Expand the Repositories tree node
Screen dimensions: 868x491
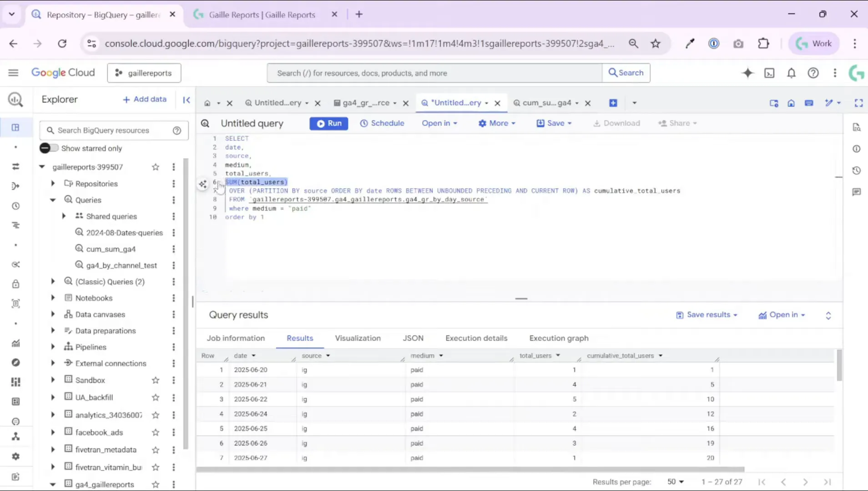(x=53, y=184)
